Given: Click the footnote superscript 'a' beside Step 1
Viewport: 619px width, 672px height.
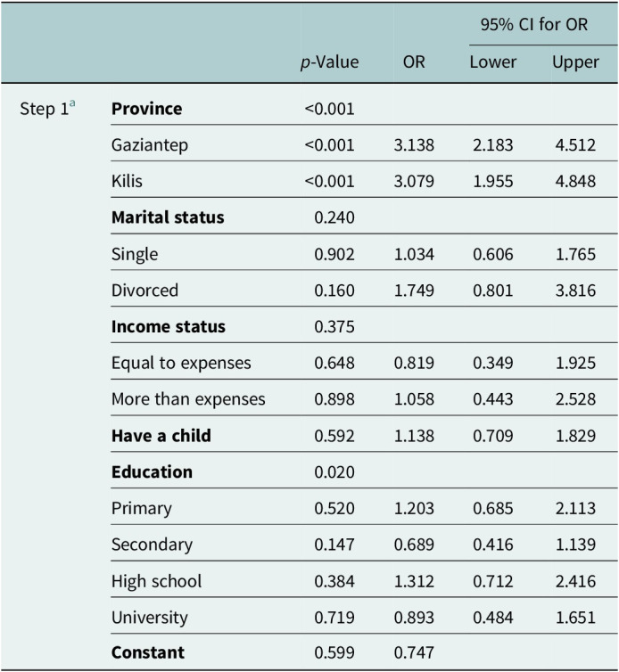Looking at the screenshot, I should pos(72,103).
